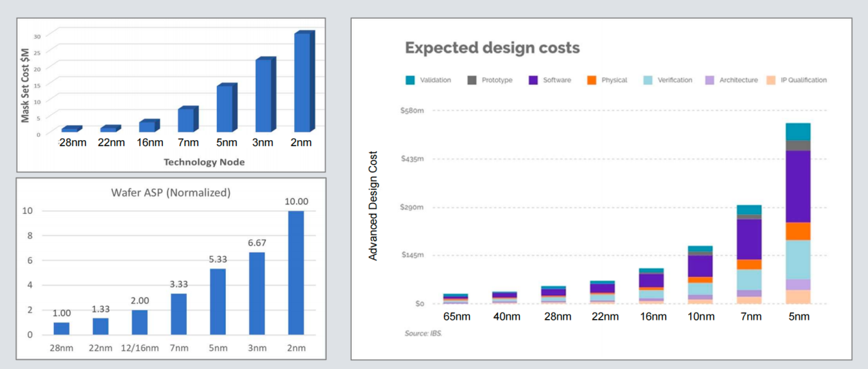868x369 pixels.
Task: Select the 'Expected design costs' chart title
Action: point(492,48)
